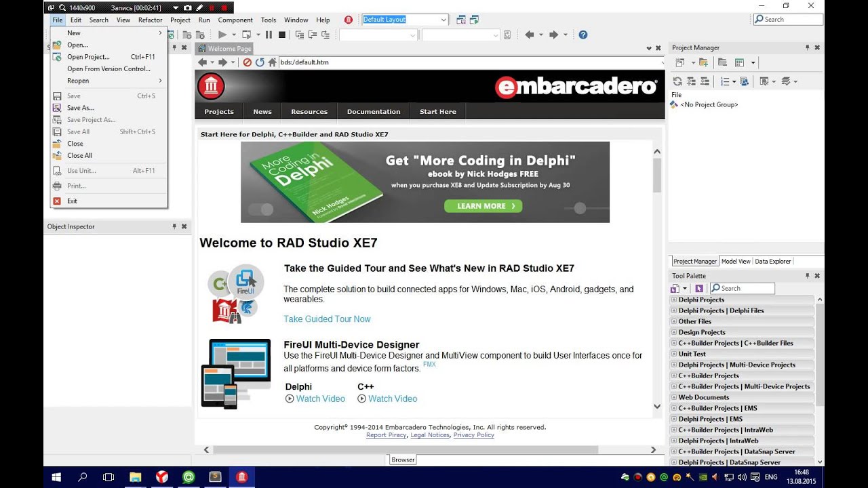Screen dimensions: 868x488
Task: Switch to the Model View tab
Action: [736, 262]
